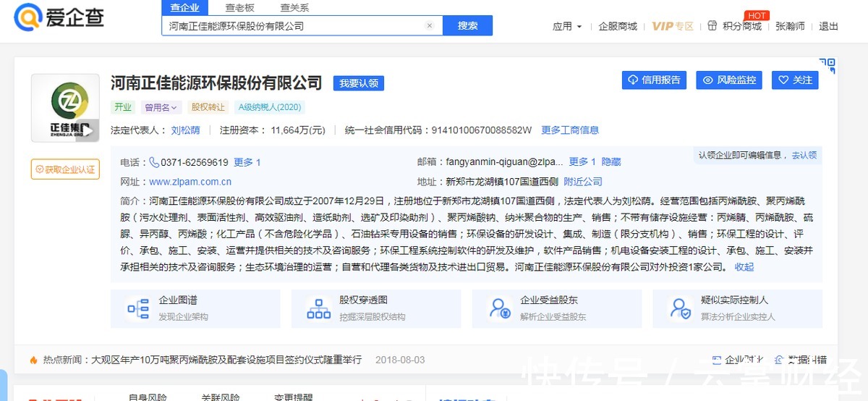
Task: Open the QR code icon at top right
Action: [827, 66]
